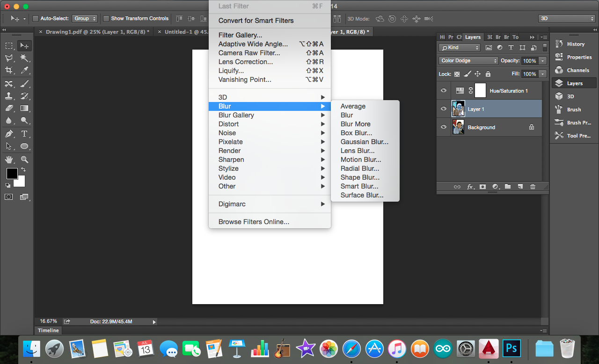
Task: Open the Layers panel options menu
Action: coord(544,37)
